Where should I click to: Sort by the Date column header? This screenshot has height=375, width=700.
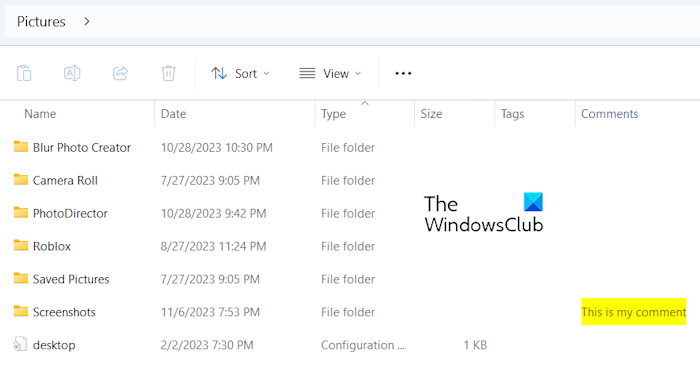[x=173, y=114]
